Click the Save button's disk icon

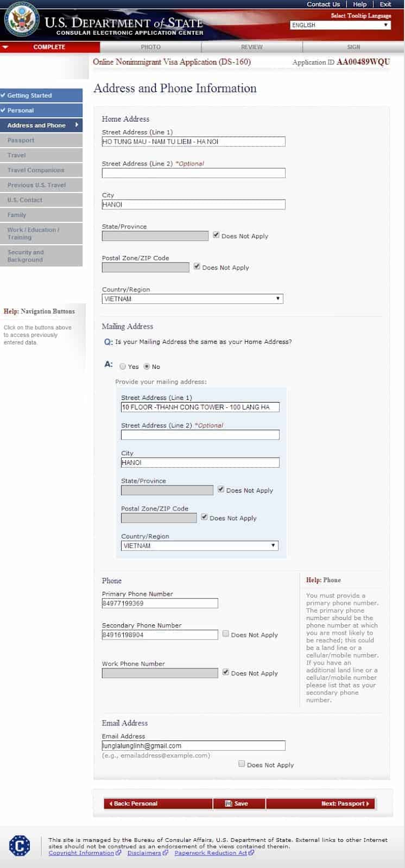point(229,803)
